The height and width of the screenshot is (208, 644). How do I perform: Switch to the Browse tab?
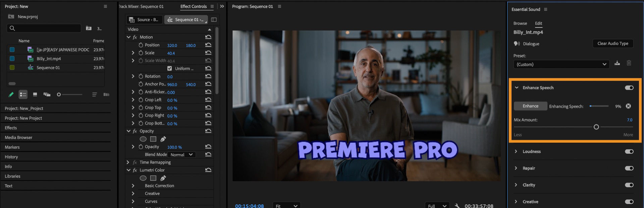(x=520, y=23)
